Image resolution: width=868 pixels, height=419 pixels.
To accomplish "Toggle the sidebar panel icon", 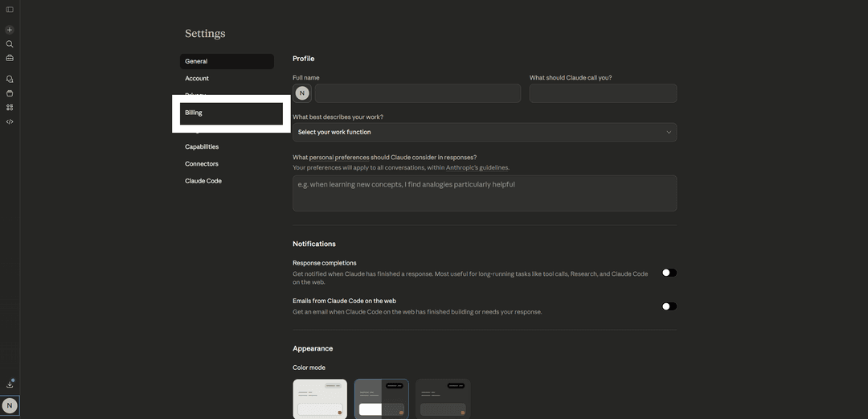I will [10, 10].
